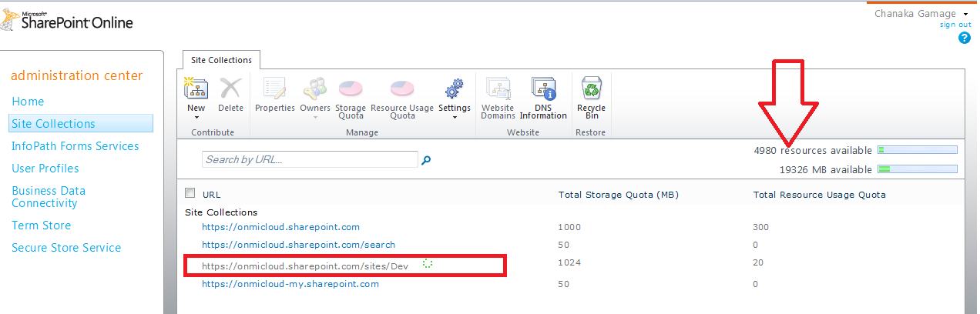Click the administration center heading
Image resolution: width=980 pixels, height=314 pixels.
(x=77, y=75)
